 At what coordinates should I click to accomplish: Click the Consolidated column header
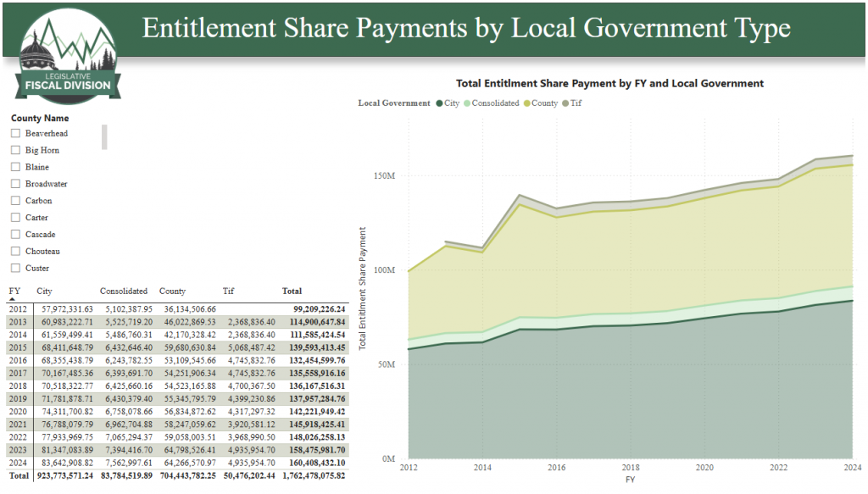[124, 291]
